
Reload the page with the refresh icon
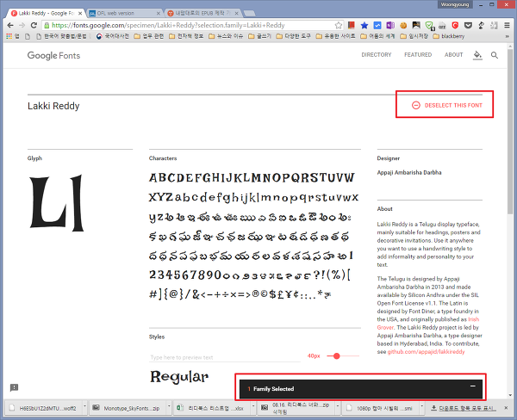click(x=34, y=25)
